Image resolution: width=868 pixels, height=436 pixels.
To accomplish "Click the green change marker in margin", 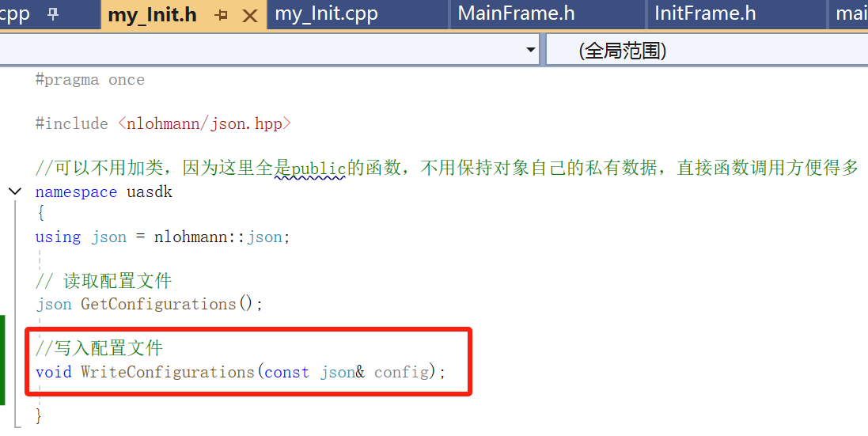I will point(2,360).
